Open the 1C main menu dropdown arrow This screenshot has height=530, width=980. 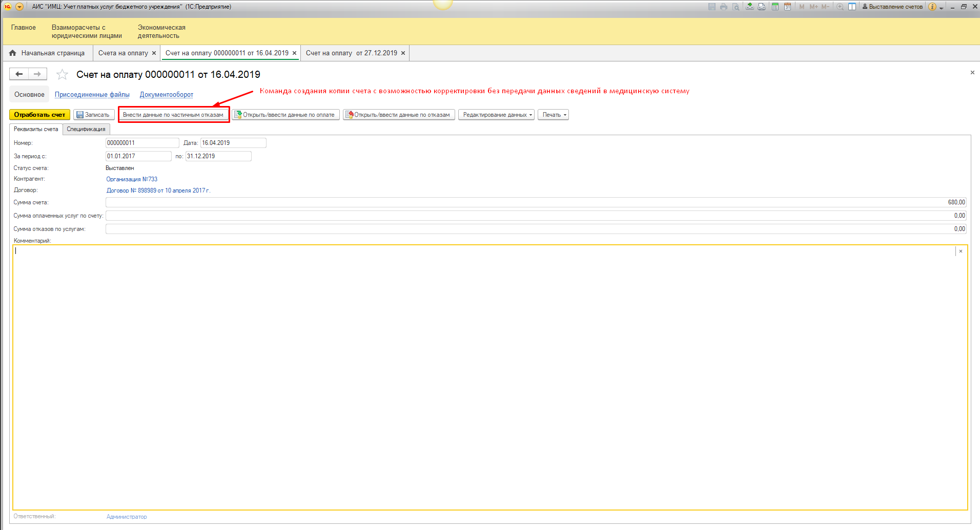(x=19, y=7)
